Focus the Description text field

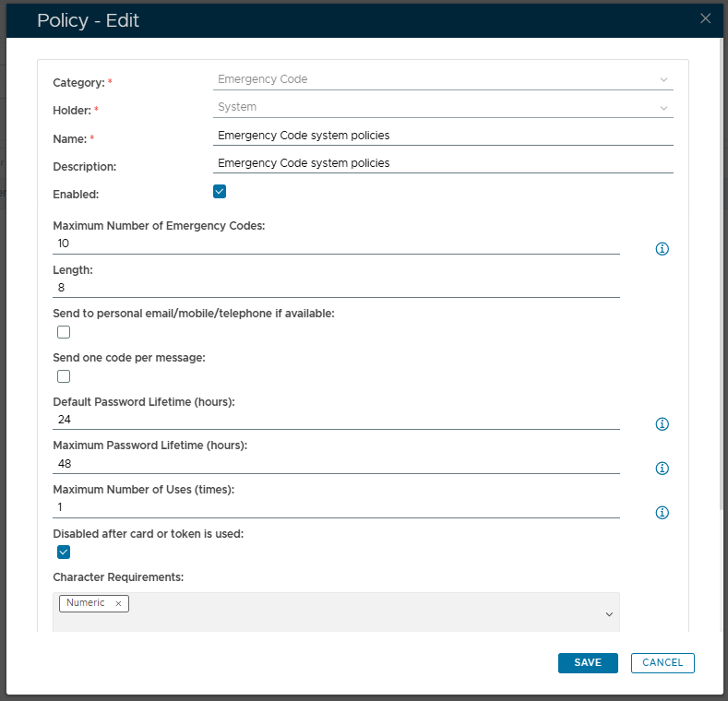pos(442,163)
